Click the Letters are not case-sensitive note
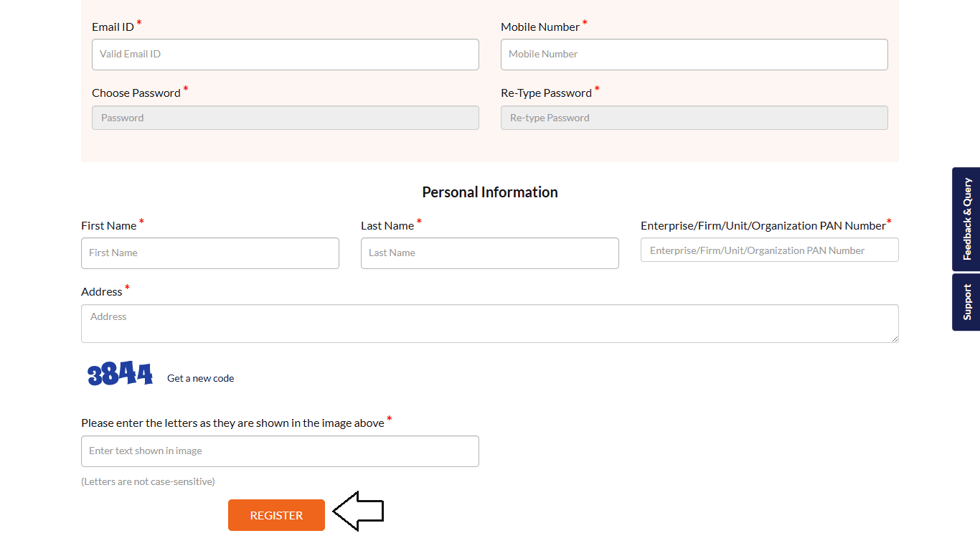The width and height of the screenshot is (980, 551). (148, 481)
